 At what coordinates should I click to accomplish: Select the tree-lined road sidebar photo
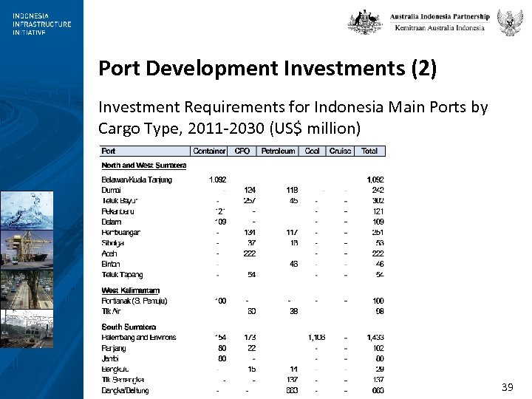pos(27,290)
